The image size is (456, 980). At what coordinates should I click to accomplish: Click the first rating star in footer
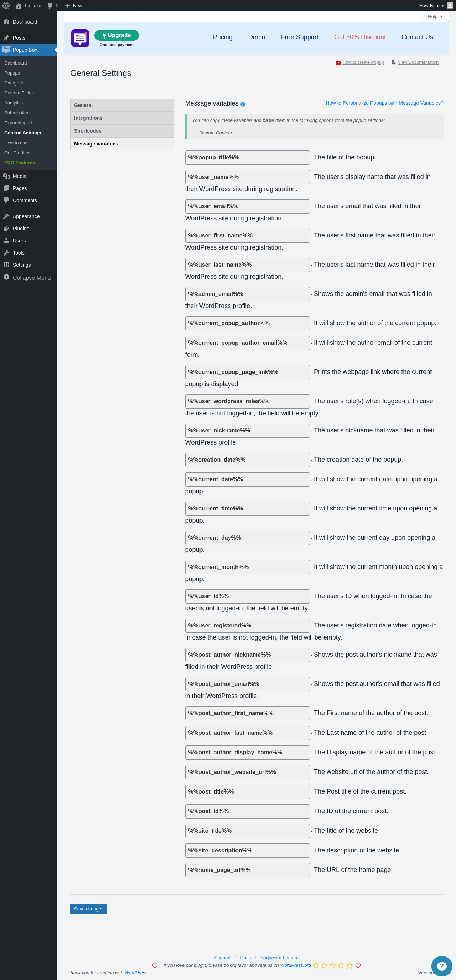pyautogui.click(x=316, y=965)
